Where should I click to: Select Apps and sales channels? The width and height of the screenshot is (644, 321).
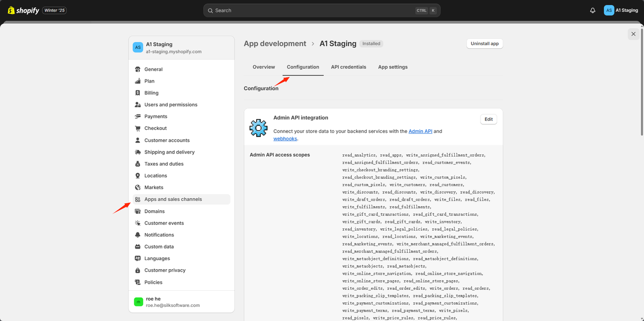pos(182,199)
